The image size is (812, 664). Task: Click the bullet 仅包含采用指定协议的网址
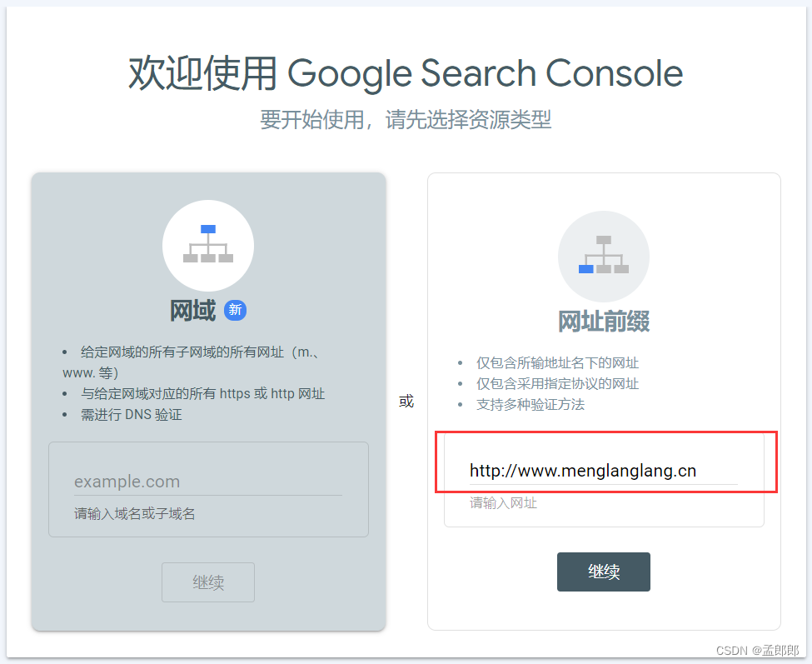click(557, 383)
